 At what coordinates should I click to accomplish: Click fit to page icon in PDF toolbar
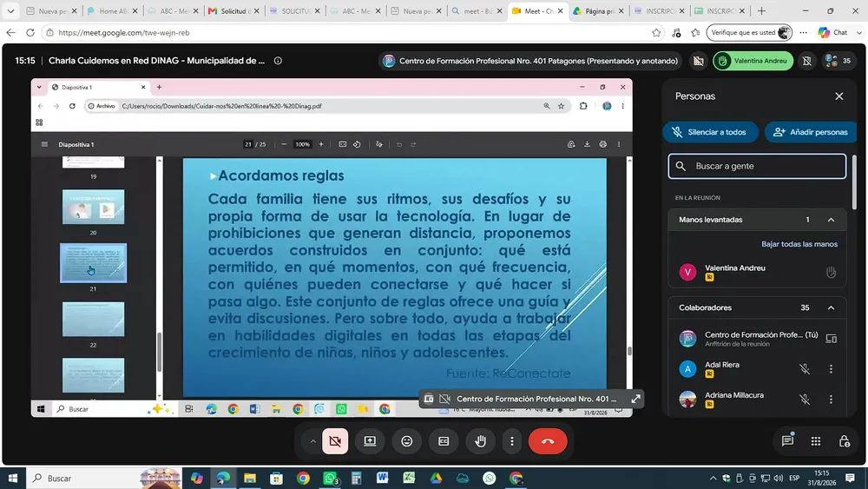343,144
